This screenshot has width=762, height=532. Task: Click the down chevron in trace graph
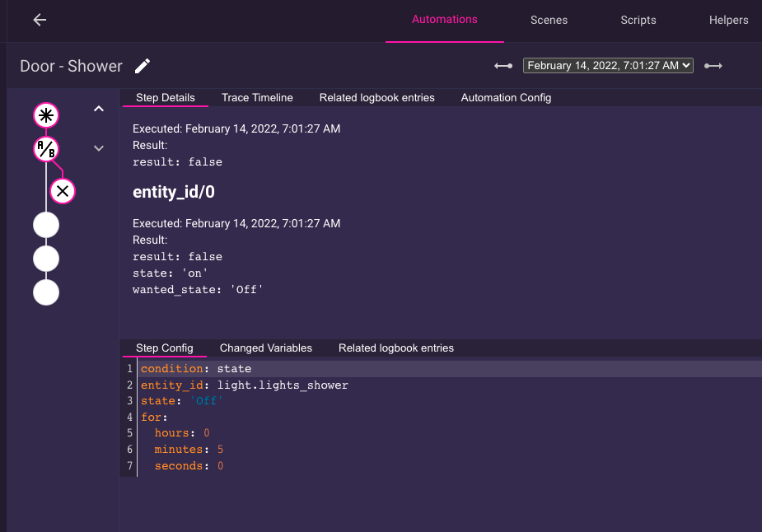click(x=99, y=148)
